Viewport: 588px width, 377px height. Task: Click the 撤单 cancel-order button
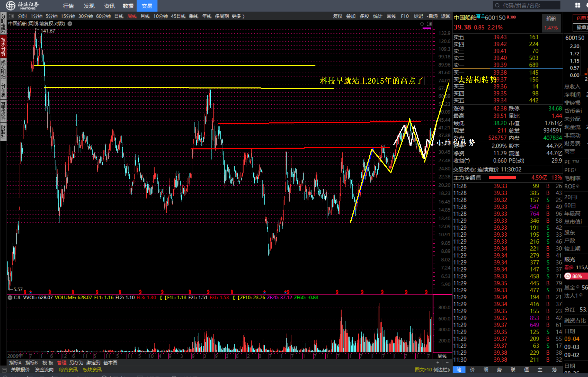click(581, 27)
